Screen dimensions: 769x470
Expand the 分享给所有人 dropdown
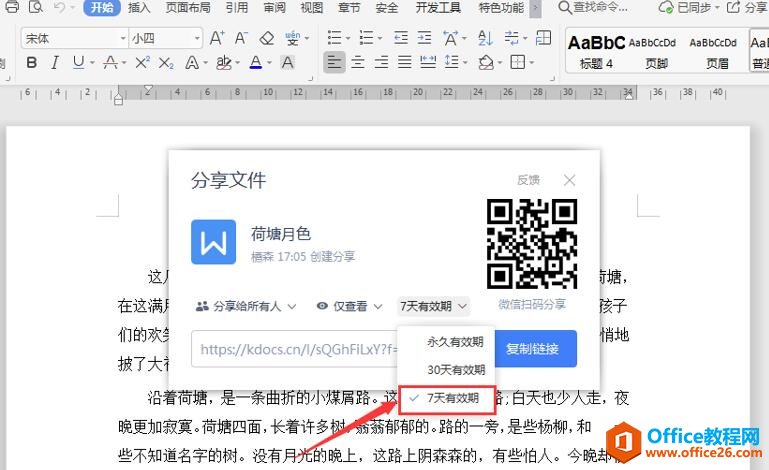[246, 306]
